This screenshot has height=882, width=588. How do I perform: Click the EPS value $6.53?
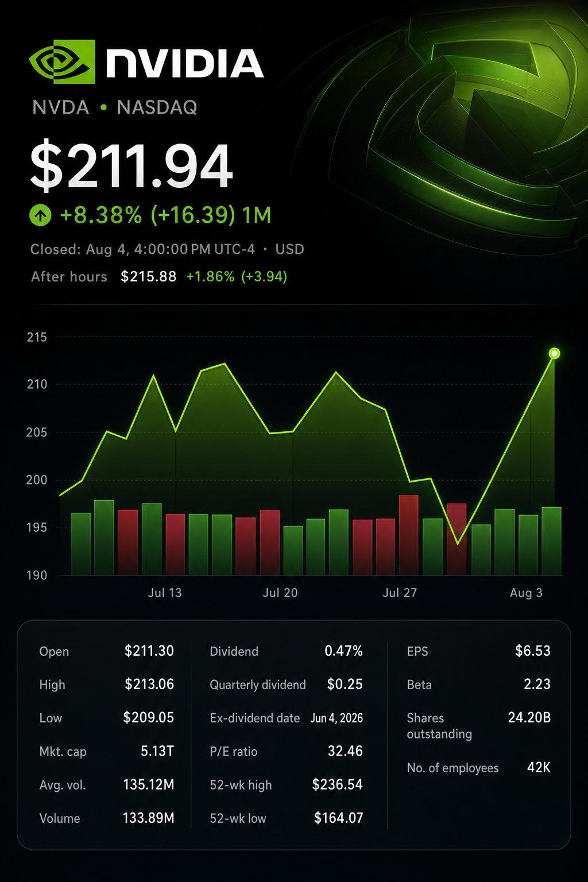[x=532, y=651]
